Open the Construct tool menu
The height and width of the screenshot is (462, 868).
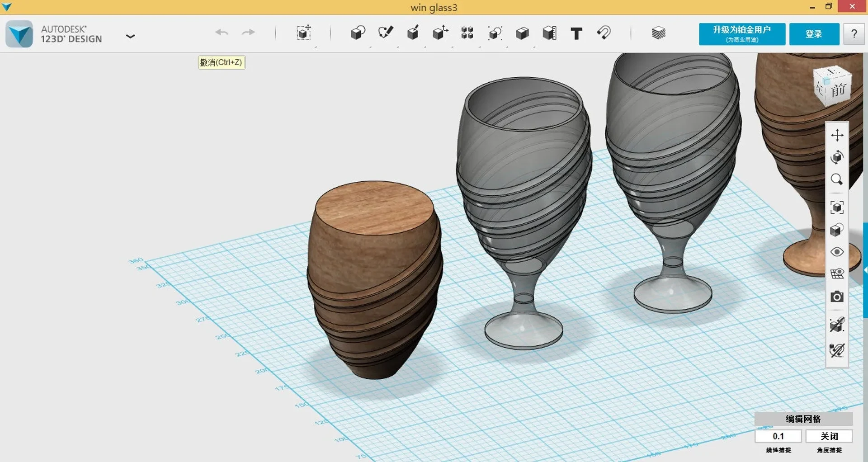tap(413, 33)
